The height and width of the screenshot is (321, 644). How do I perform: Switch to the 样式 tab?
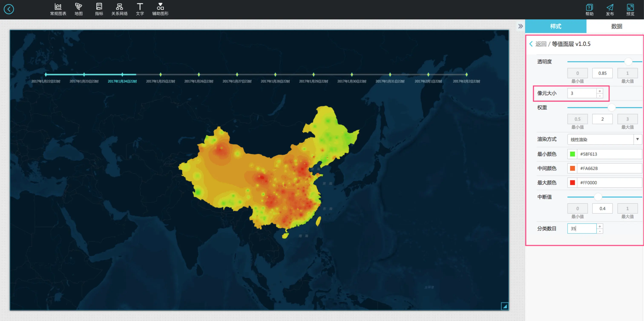tap(555, 26)
